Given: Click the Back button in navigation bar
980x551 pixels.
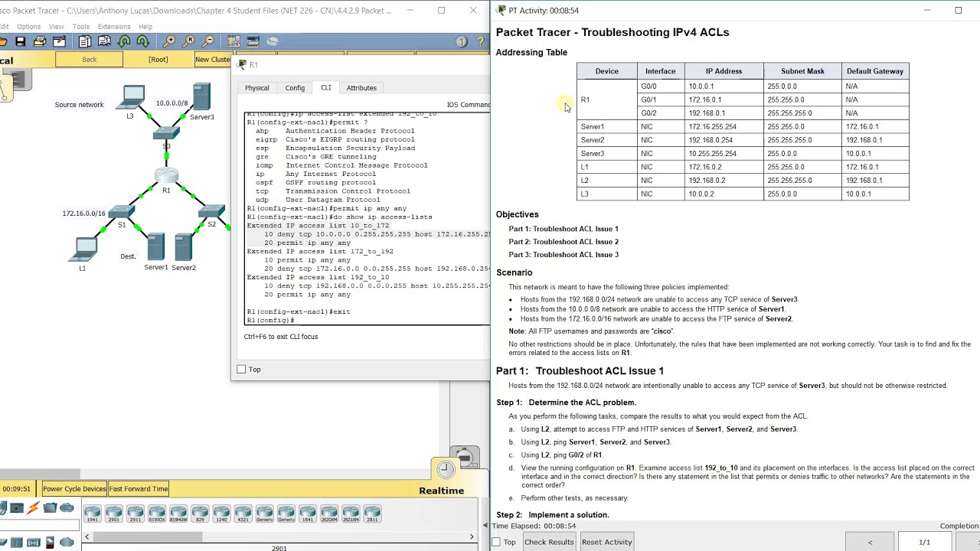Looking at the screenshot, I should (x=90, y=60).
